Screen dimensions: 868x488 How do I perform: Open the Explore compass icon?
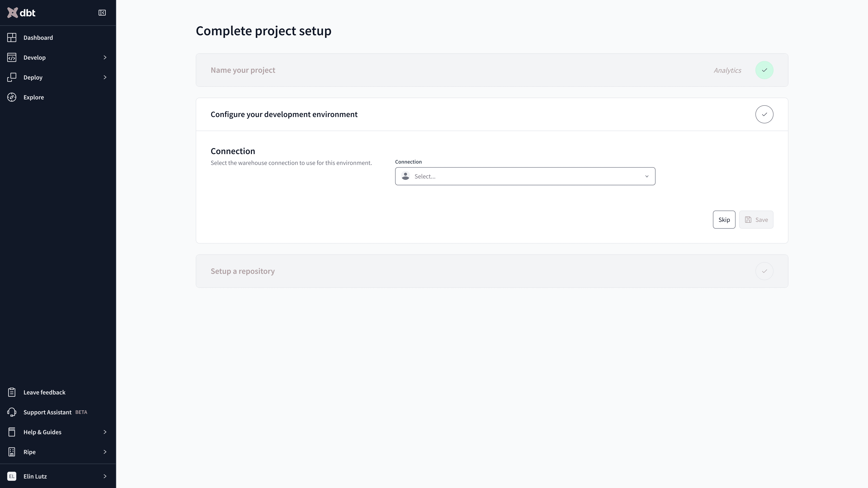click(12, 97)
